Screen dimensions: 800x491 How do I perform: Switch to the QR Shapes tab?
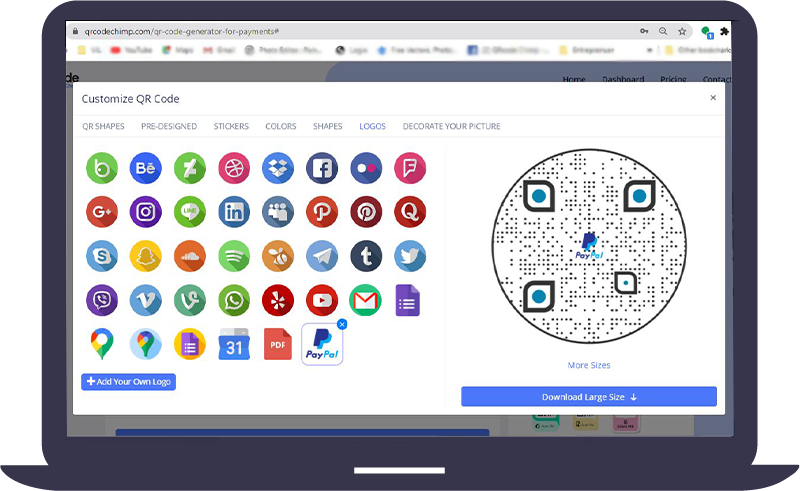click(x=103, y=126)
